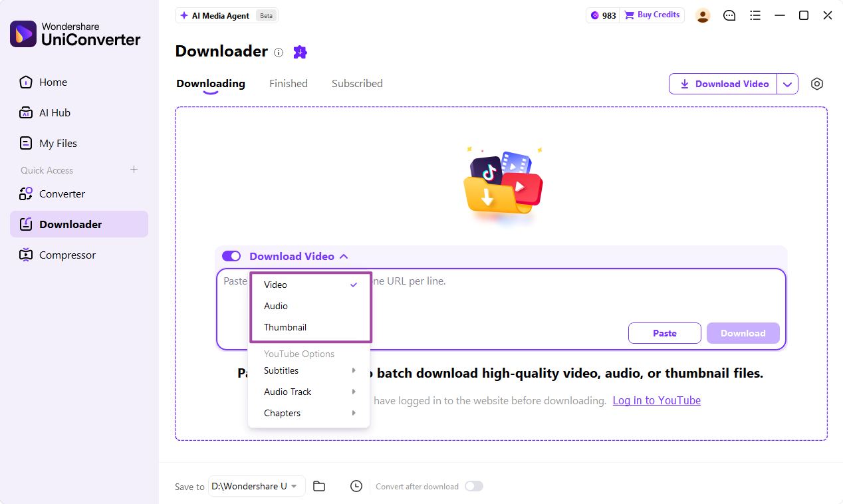Open the Home page in the sidebar

tap(79, 82)
